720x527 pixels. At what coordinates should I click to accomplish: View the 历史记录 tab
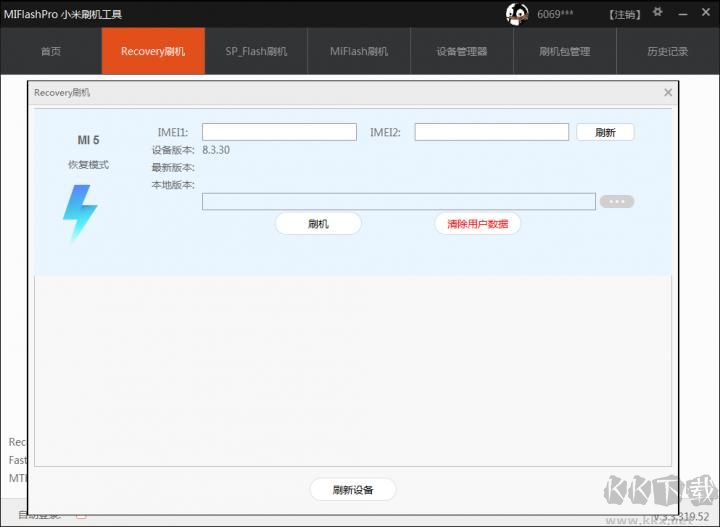(x=668, y=51)
